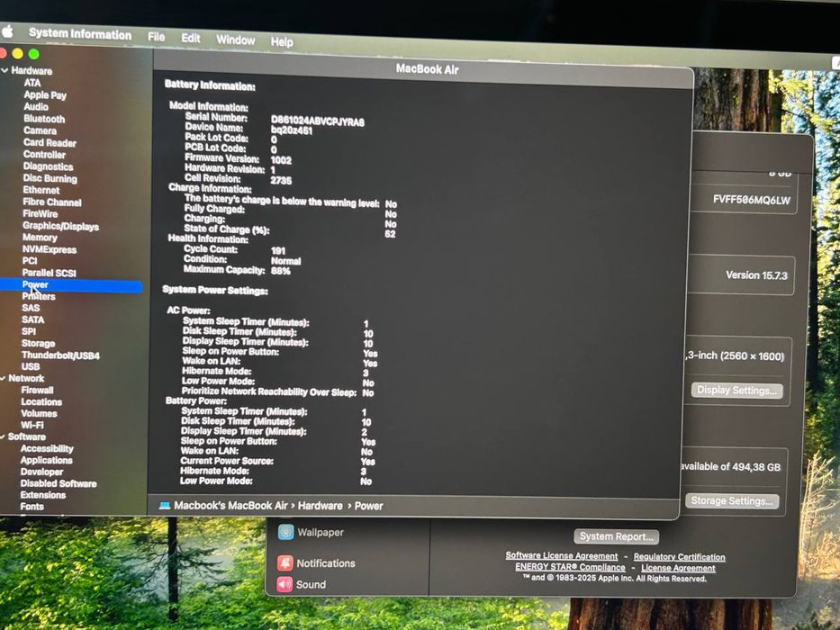Open the Edit menu
This screenshot has width=840, height=630.
point(190,39)
